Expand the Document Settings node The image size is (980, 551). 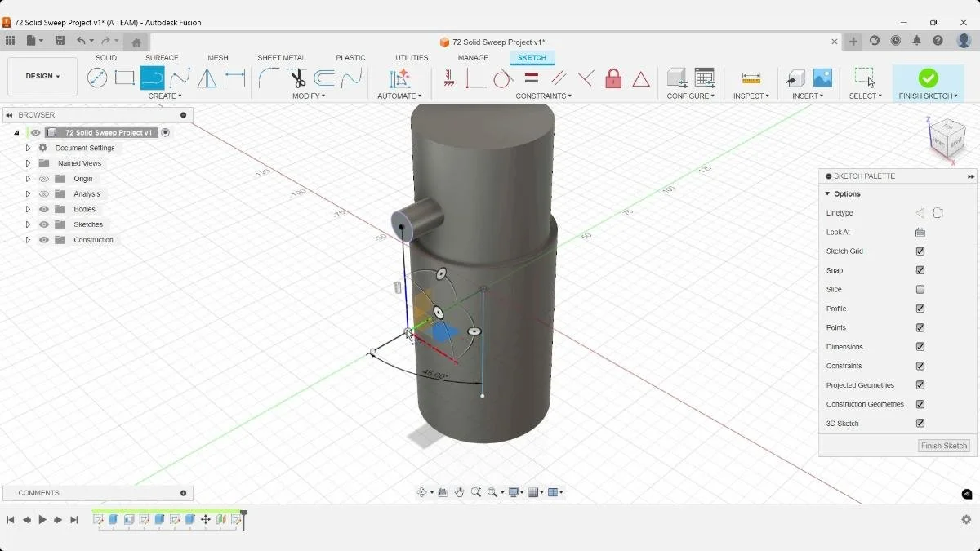(28, 148)
